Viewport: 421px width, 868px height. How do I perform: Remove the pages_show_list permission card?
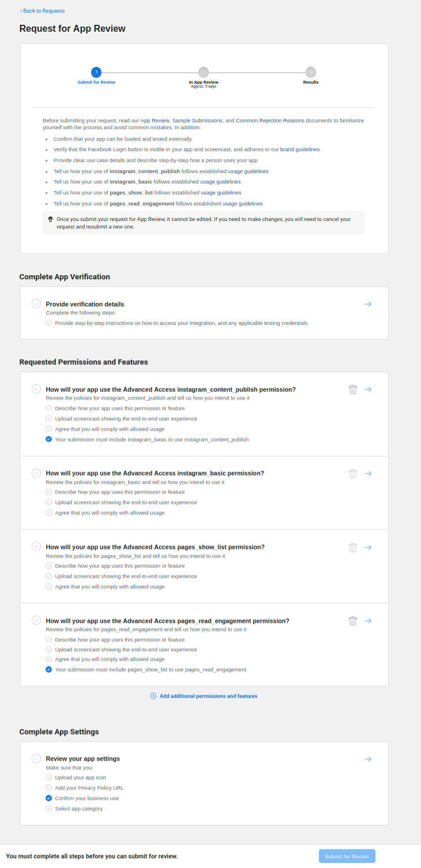353,547
